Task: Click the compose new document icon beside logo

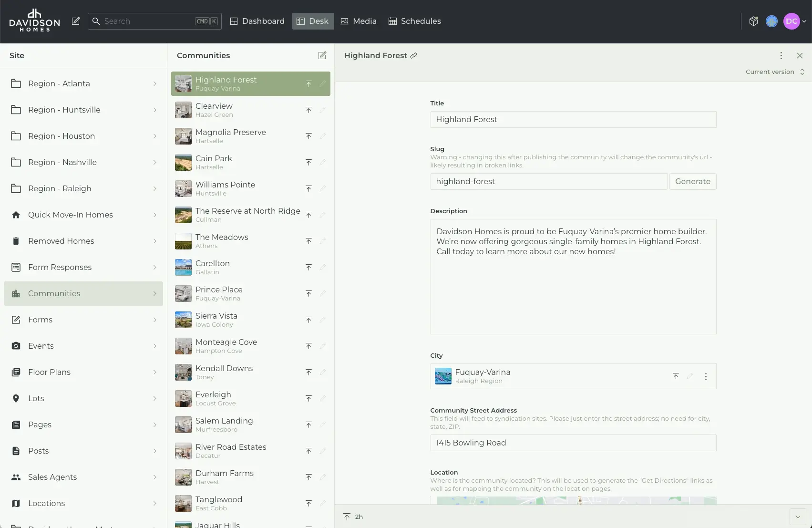Action: click(76, 21)
